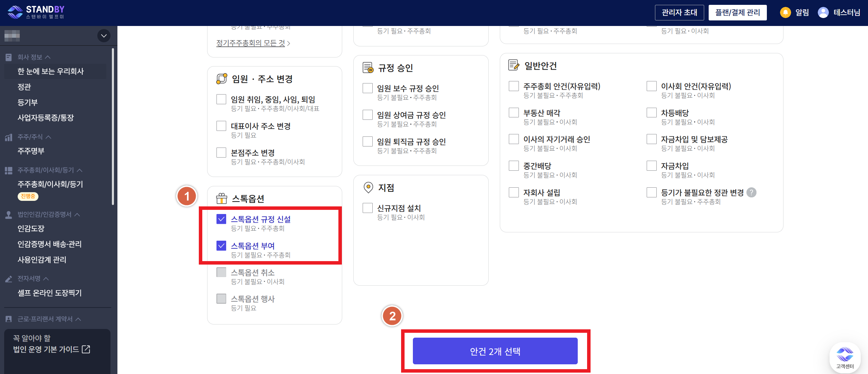Click the 근로·프리랜서 계약서 section icon

pos(9,319)
